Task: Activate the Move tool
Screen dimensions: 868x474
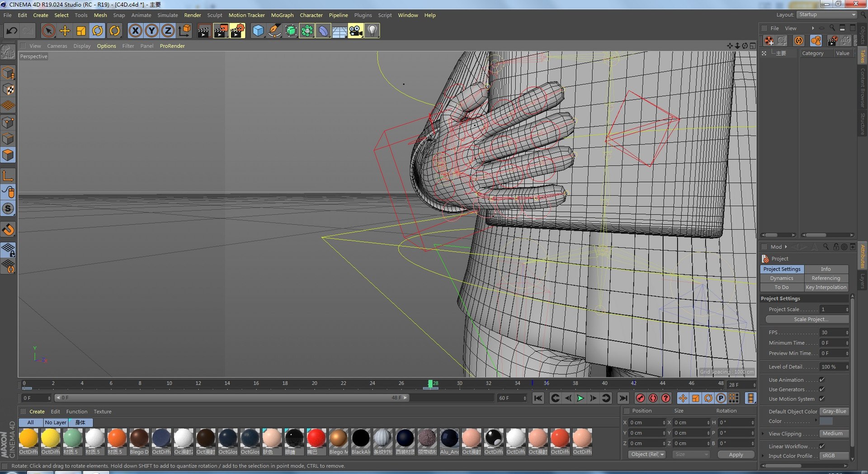Action: pyautogui.click(x=65, y=31)
